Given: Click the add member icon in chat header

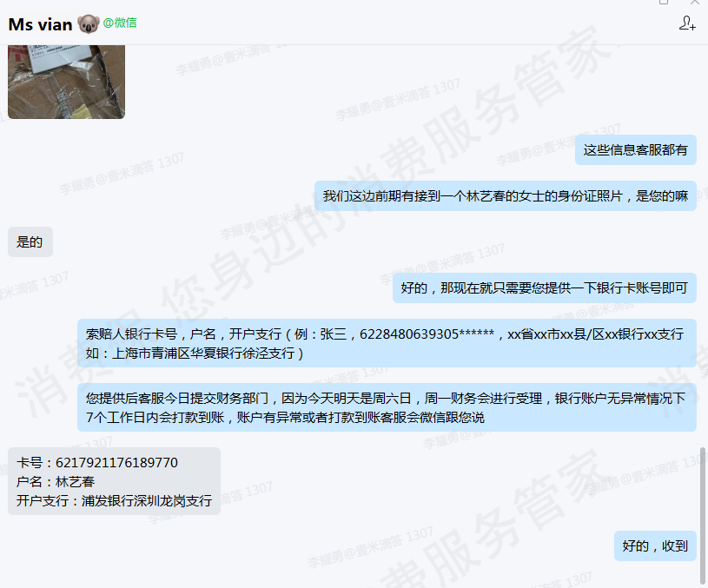Looking at the screenshot, I should click(x=687, y=23).
